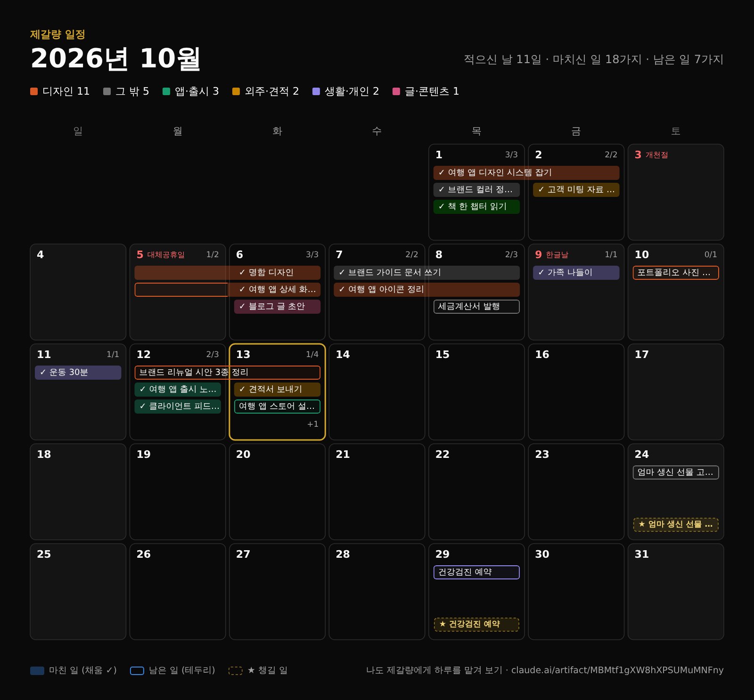Click the 남은 일 outlined legend swatch
Viewport: 754px width, 700px height.
(x=137, y=671)
